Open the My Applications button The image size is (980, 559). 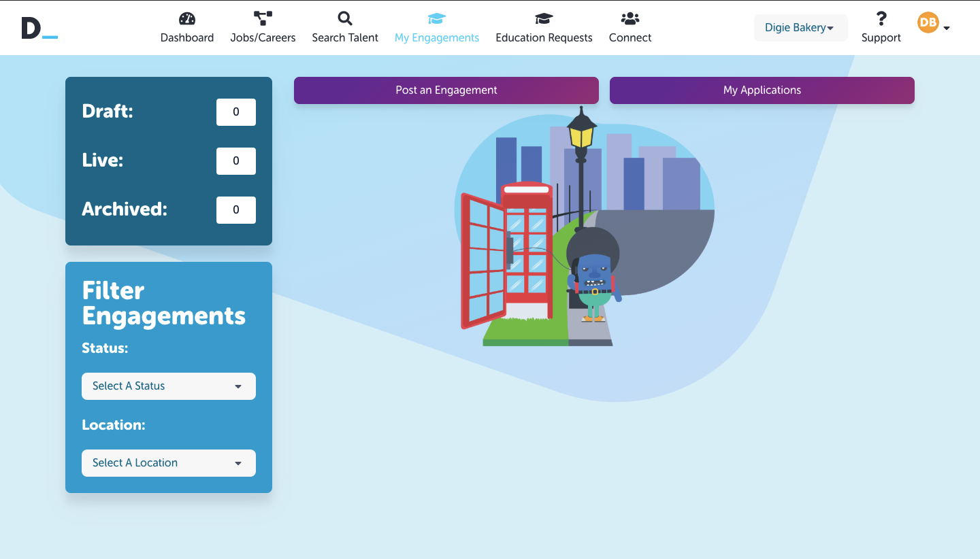click(762, 90)
